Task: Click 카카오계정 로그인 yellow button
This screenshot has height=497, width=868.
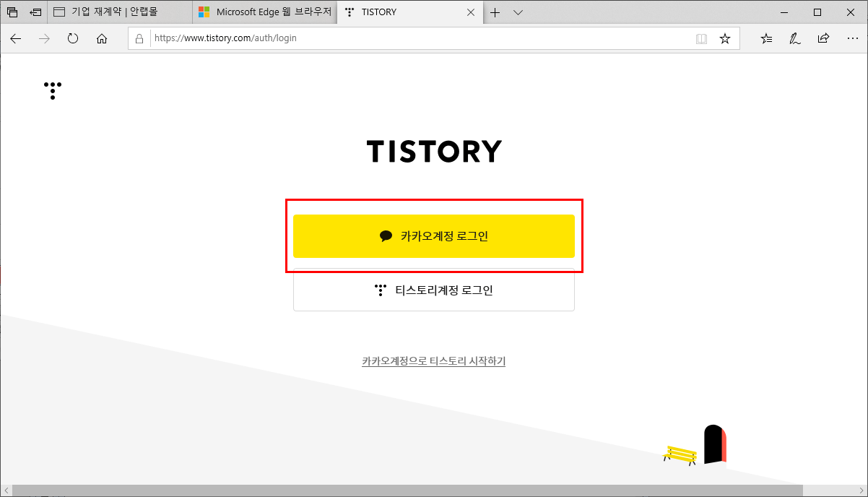Action: tap(434, 236)
